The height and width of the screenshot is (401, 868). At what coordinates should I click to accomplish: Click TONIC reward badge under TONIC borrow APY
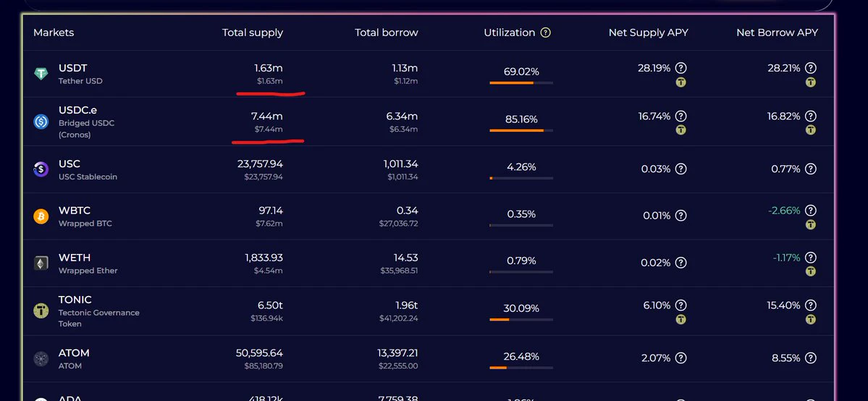tap(810, 320)
